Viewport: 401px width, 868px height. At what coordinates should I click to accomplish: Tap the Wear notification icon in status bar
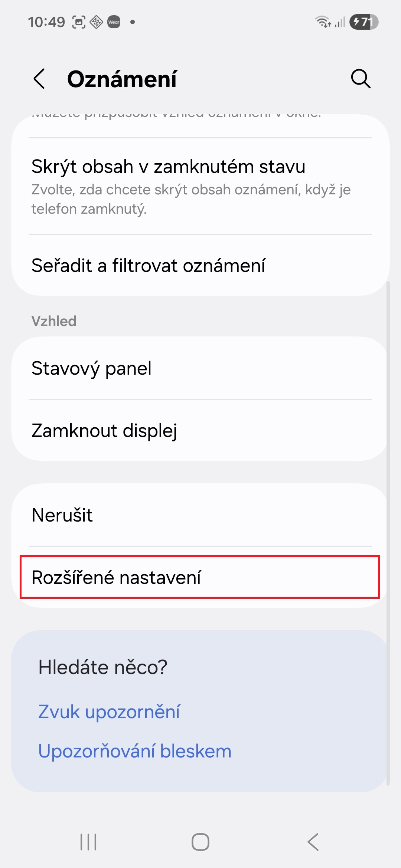click(x=114, y=22)
